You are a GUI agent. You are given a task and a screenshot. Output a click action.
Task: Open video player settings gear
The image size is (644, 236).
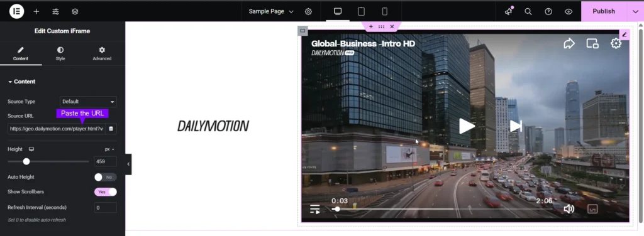pos(616,43)
